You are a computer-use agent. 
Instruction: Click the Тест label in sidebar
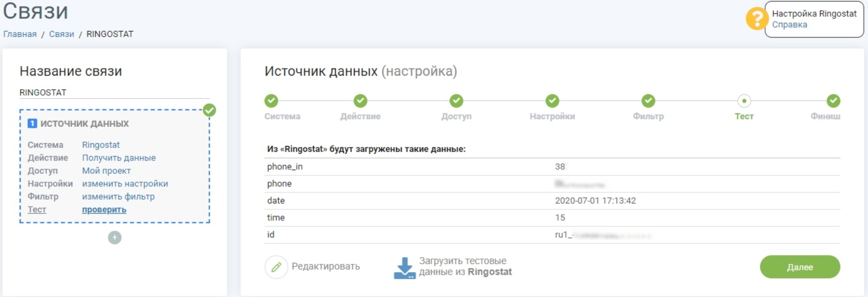[x=37, y=209]
